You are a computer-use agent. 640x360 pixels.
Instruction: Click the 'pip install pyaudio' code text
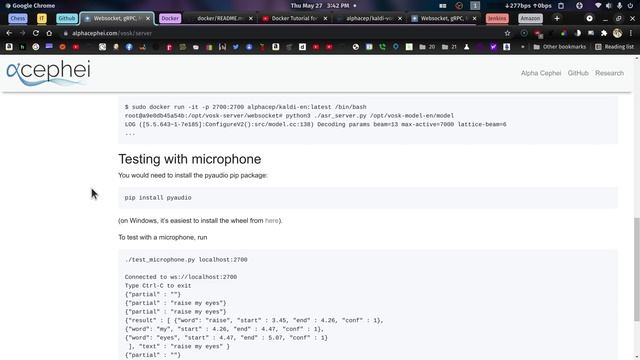(158, 198)
